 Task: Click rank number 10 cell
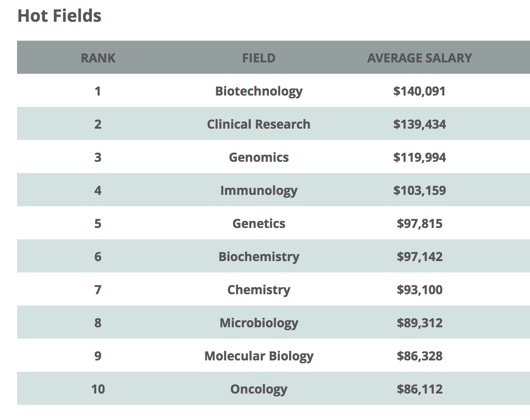tap(98, 389)
